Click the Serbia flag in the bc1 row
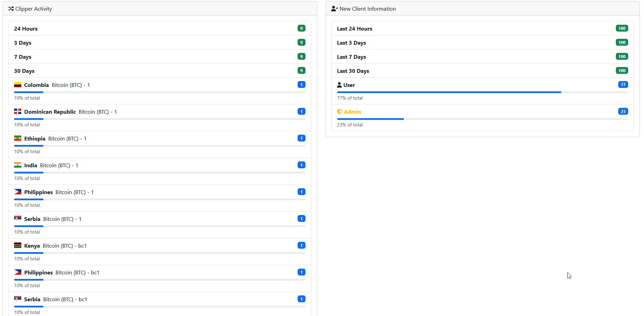The height and width of the screenshot is (316, 644). (18, 299)
